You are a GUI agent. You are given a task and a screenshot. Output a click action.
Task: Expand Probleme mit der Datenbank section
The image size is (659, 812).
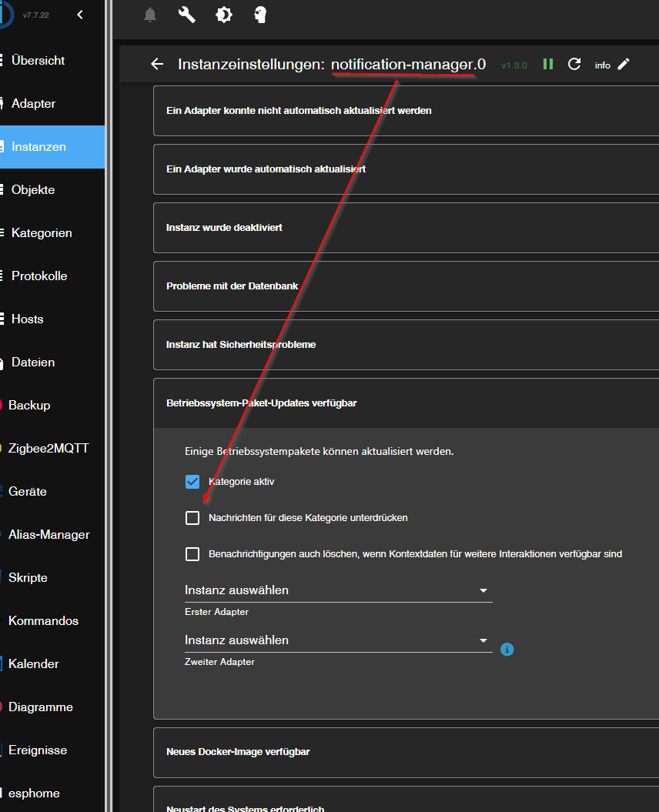click(406, 286)
